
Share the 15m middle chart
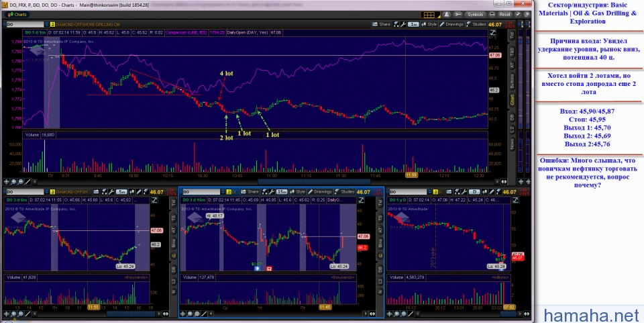tap(250, 192)
